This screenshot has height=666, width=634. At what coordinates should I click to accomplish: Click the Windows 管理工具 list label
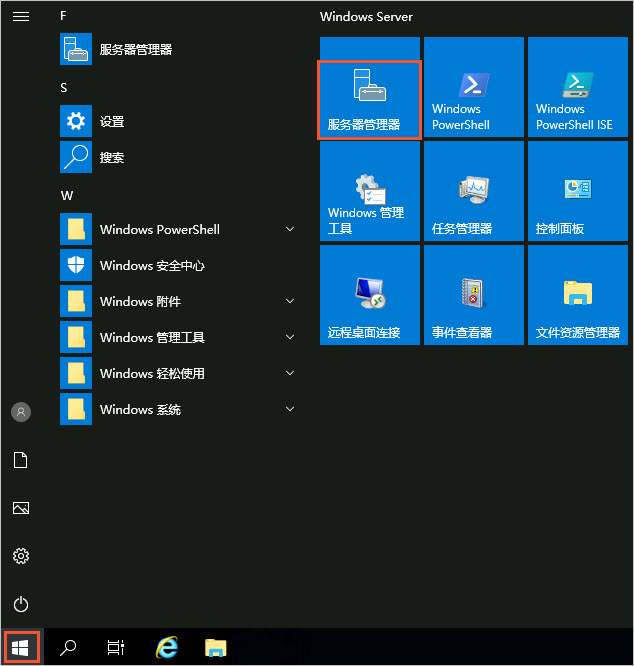point(152,338)
